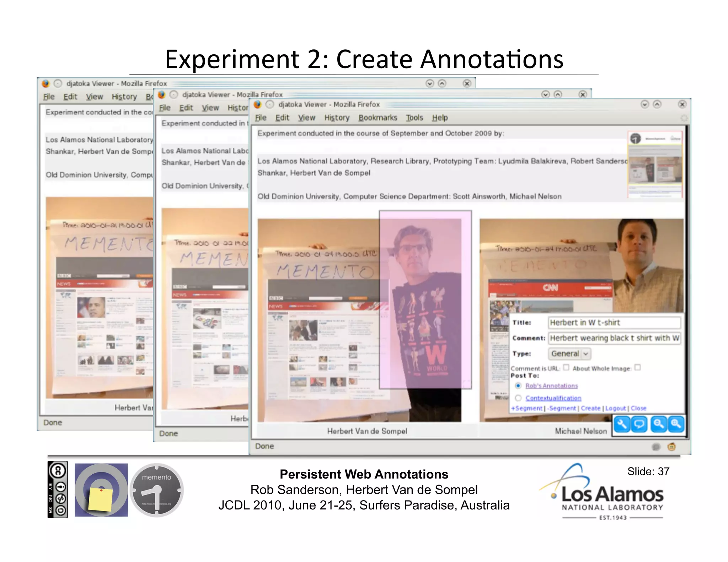Click Herbert photo in the back window
Viewport: 728px width, 562px height.
(x=99, y=298)
